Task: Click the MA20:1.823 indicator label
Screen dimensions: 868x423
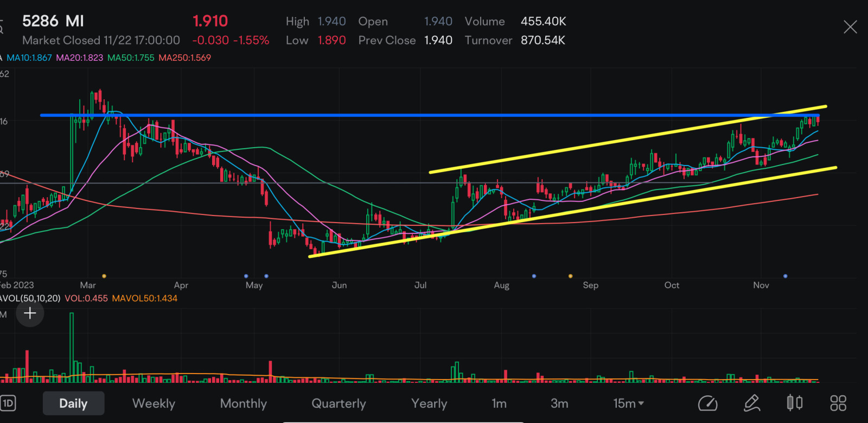Action: point(79,58)
